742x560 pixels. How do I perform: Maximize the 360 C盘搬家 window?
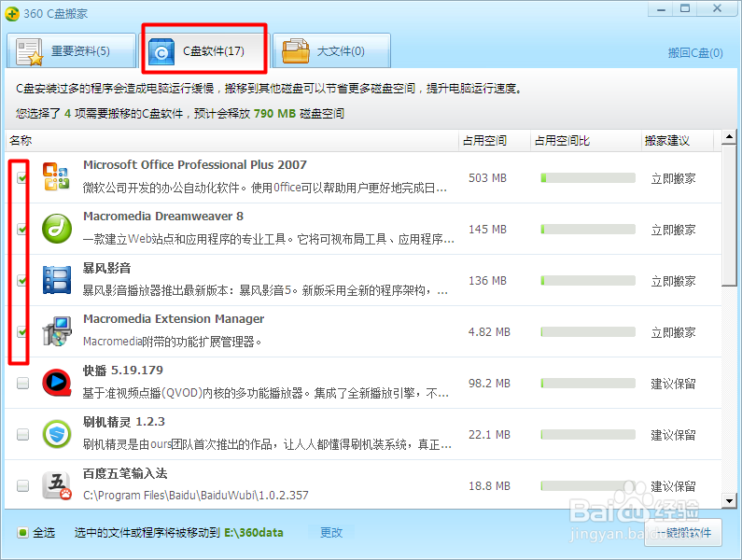[x=685, y=8]
